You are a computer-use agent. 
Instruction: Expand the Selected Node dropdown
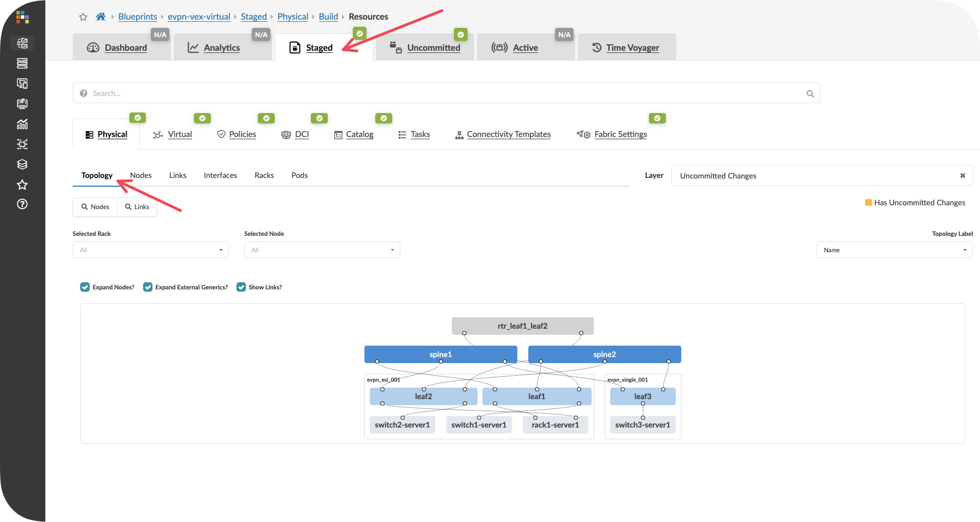point(322,250)
